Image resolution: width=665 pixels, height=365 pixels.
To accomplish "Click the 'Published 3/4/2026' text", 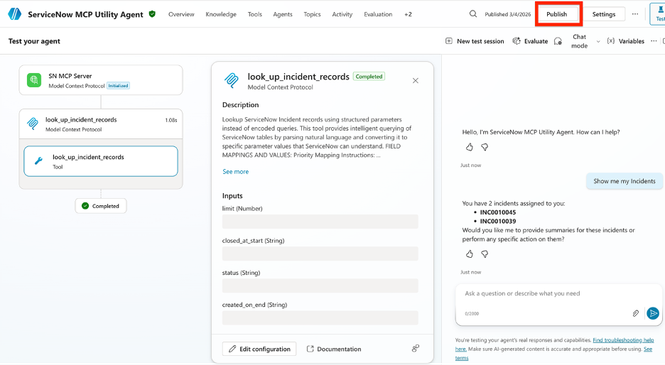I will pos(508,14).
